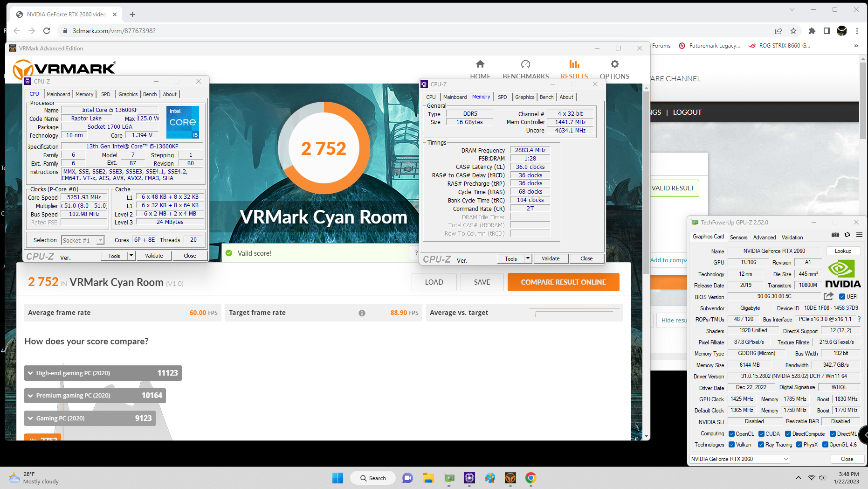The height and width of the screenshot is (489, 868).
Task: Switch to Advanced tab in GPU-Z
Action: pyautogui.click(x=765, y=238)
